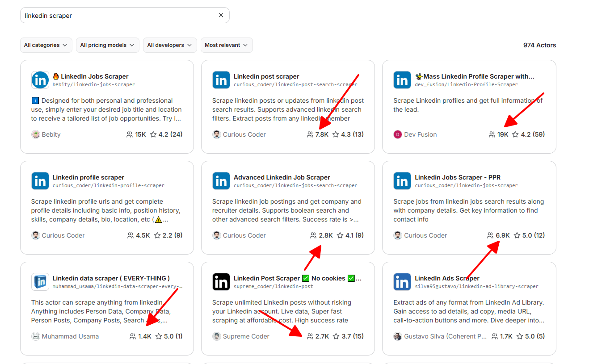Click the Linkedin Jobs Scraper - PPR logo
606x364 pixels.
point(402,181)
